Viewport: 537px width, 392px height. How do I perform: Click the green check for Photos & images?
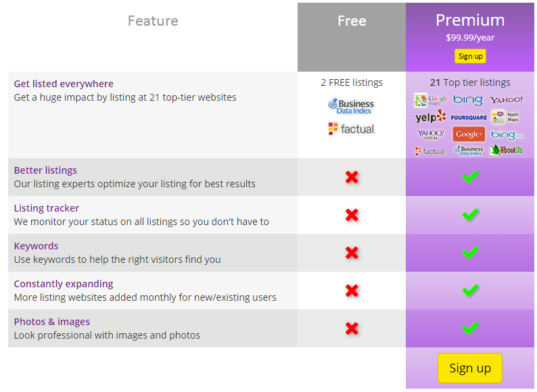pyautogui.click(x=470, y=328)
